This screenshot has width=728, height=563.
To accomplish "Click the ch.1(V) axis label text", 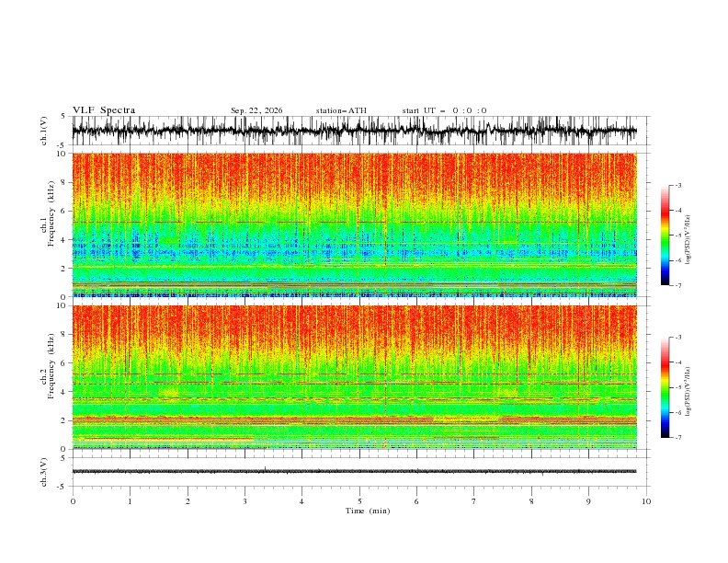I will tap(44, 131).
